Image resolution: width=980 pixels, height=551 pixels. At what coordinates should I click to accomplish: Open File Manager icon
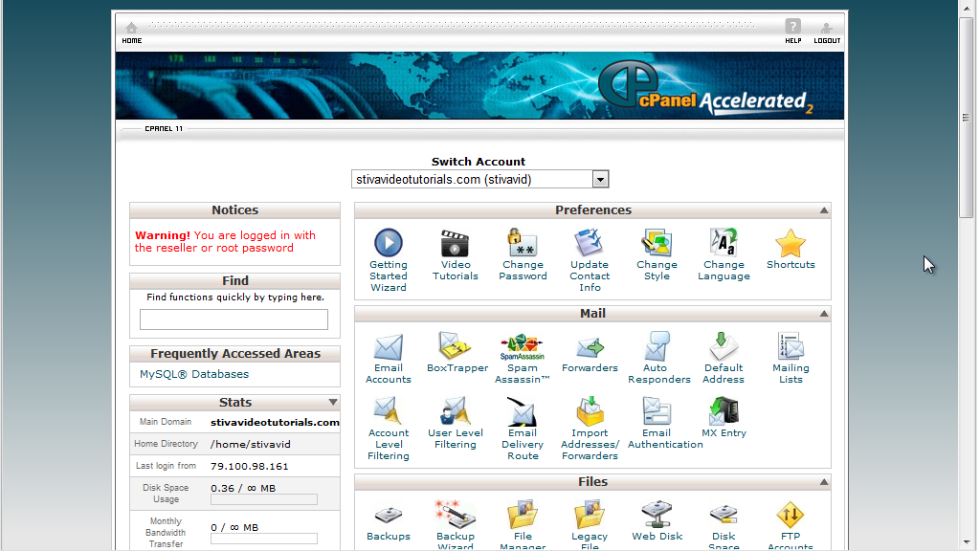pyautogui.click(x=523, y=514)
